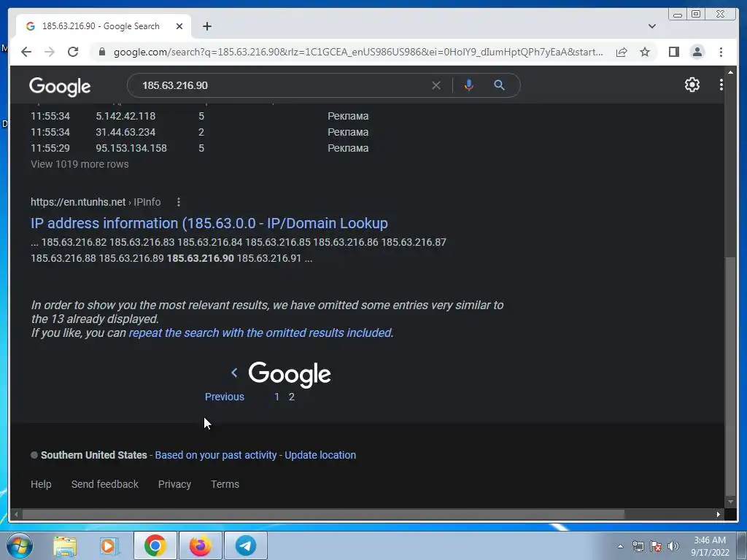This screenshot has height=560, width=747.
Task: Repeat the search with omitted results included
Action: click(260, 332)
